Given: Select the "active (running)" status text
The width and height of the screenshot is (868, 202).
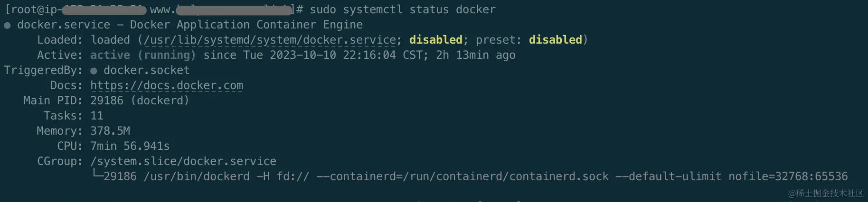Looking at the screenshot, I should tap(143, 55).
